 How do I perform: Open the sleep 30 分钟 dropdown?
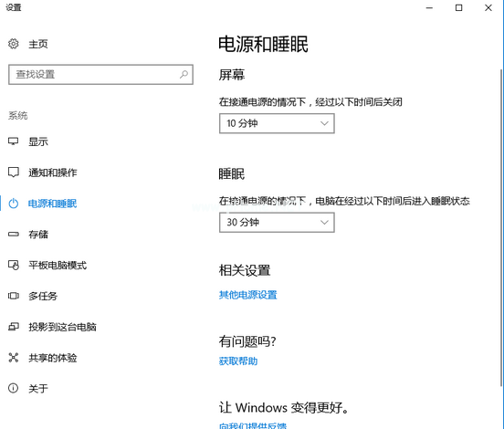point(277,223)
